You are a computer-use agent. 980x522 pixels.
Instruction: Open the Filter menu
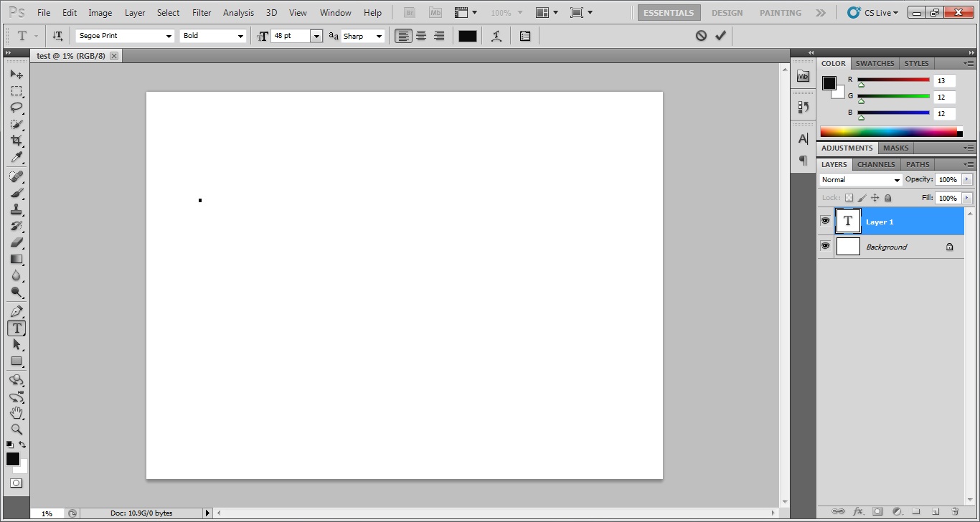[202, 13]
